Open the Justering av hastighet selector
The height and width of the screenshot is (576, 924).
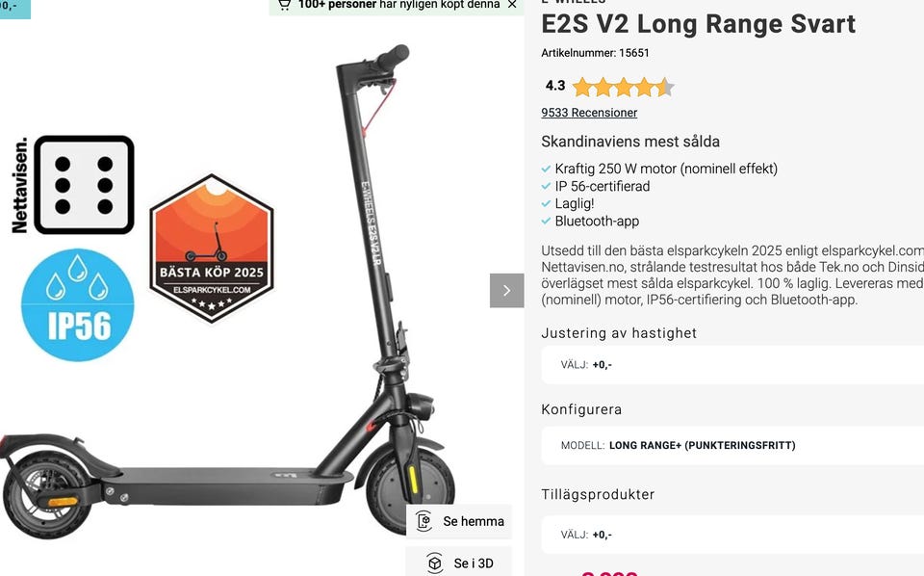pyautogui.click(x=732, y=365)
